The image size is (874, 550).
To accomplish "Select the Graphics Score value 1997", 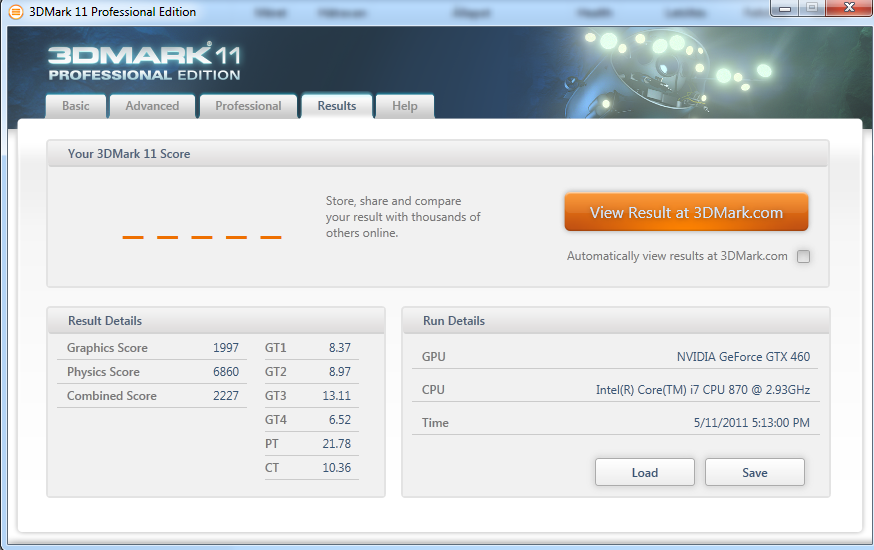I will [x=226, y=348].
